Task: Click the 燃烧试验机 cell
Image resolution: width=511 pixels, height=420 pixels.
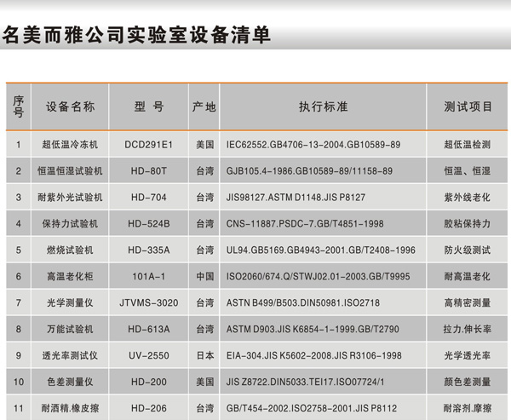Action: (70, 250)
